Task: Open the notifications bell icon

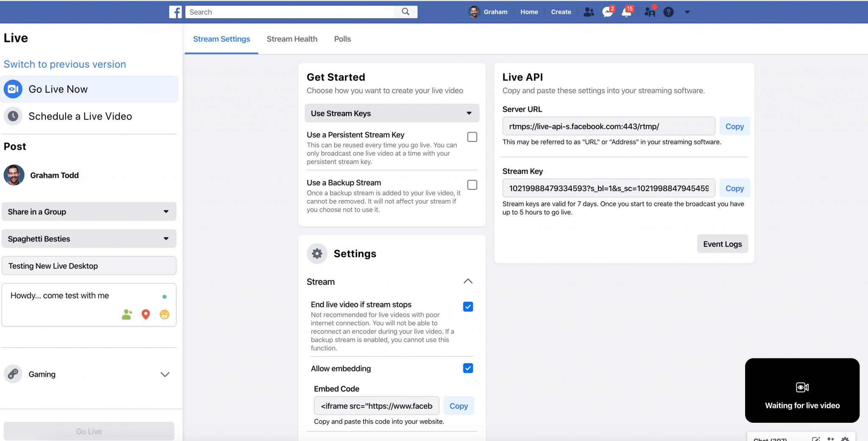Action: [627, 12]
